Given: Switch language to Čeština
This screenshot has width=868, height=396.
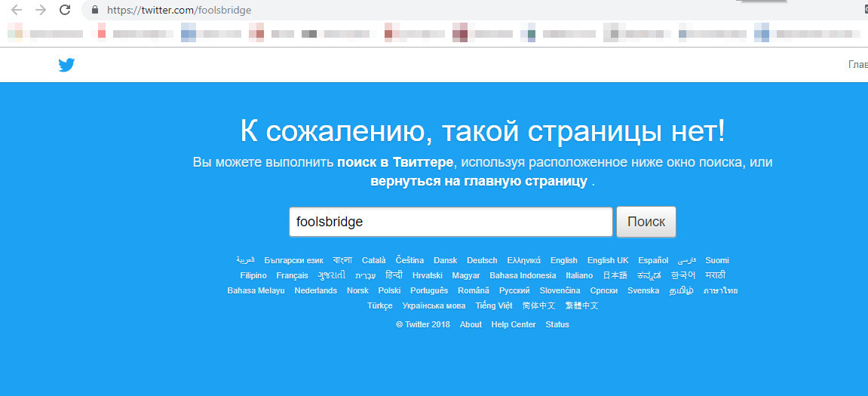Looking at the screenshot, I should (x=409, y=260).
